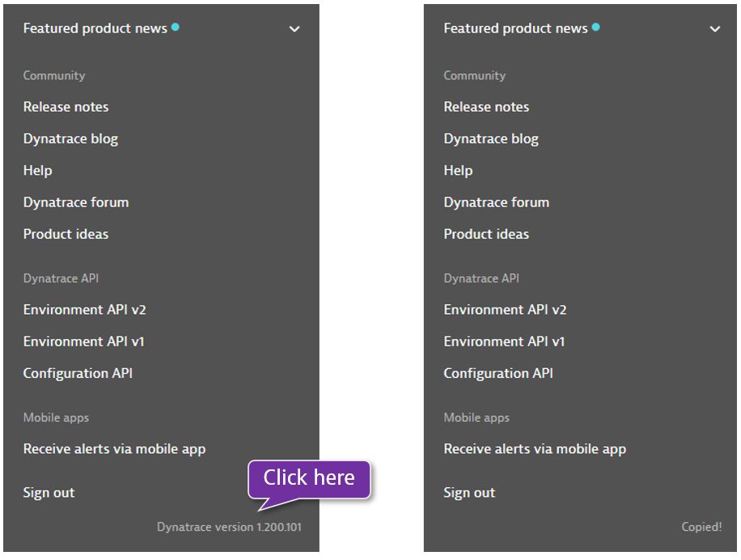Open Environment API v1 in left panel
741x560 pixels.
(x=83, y=342)
